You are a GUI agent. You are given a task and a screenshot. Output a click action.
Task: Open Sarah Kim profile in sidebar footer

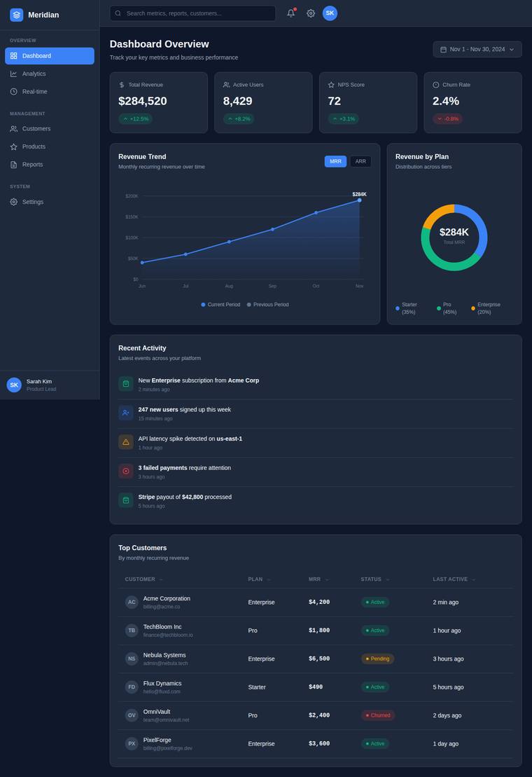pos(50,385)
